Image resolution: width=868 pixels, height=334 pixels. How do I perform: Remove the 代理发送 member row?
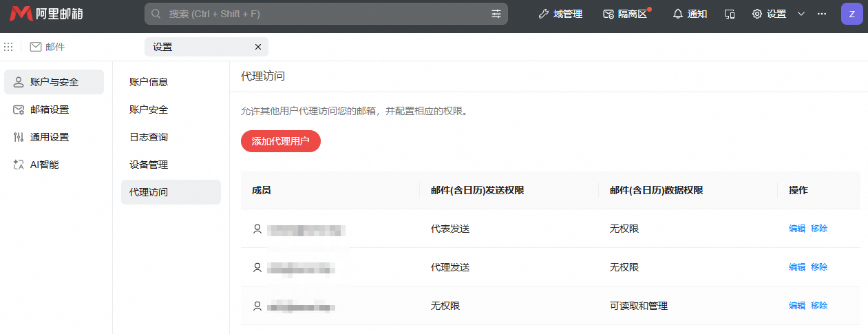tap(819, 267)
